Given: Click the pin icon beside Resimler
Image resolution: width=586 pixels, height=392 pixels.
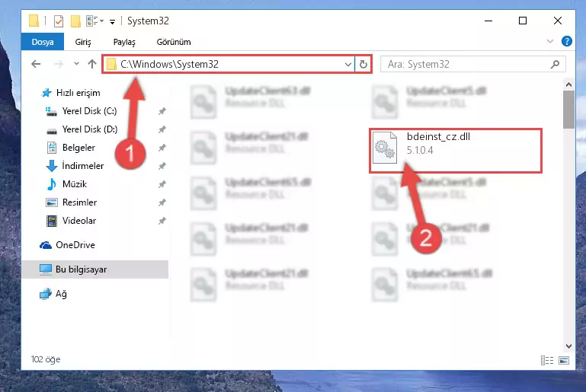Looking at the screenshot, I should tap(162, 202).
